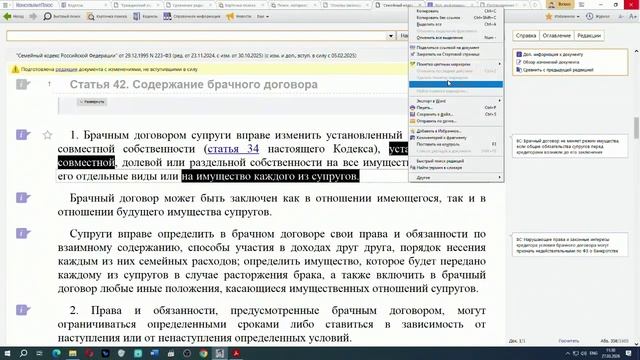The width and height of the screenshot is (640, 360).
Task: Choose Поделиться ссылкой на документ
Action: tap(456, 48)
